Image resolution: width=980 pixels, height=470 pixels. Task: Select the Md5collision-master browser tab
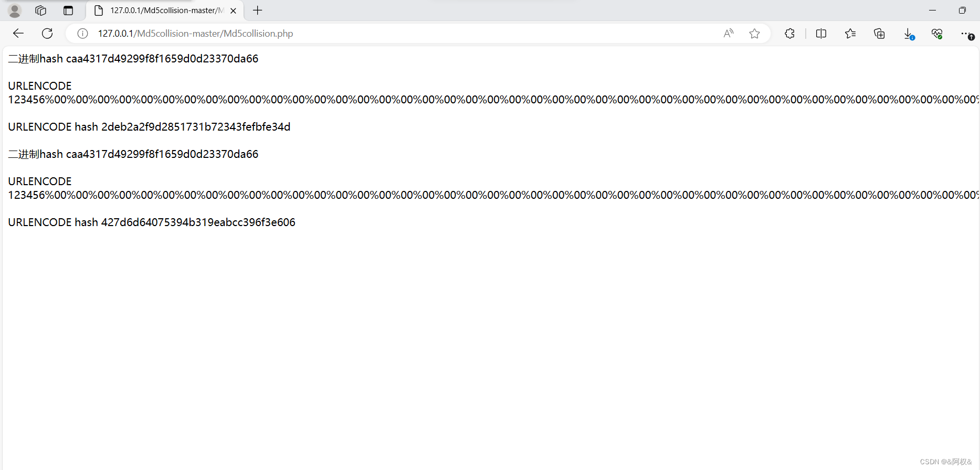[x=165, y=10]
